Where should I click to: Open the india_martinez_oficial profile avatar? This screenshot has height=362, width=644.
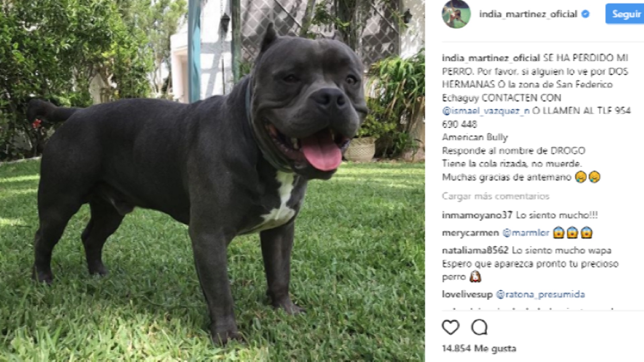[456, 14]
